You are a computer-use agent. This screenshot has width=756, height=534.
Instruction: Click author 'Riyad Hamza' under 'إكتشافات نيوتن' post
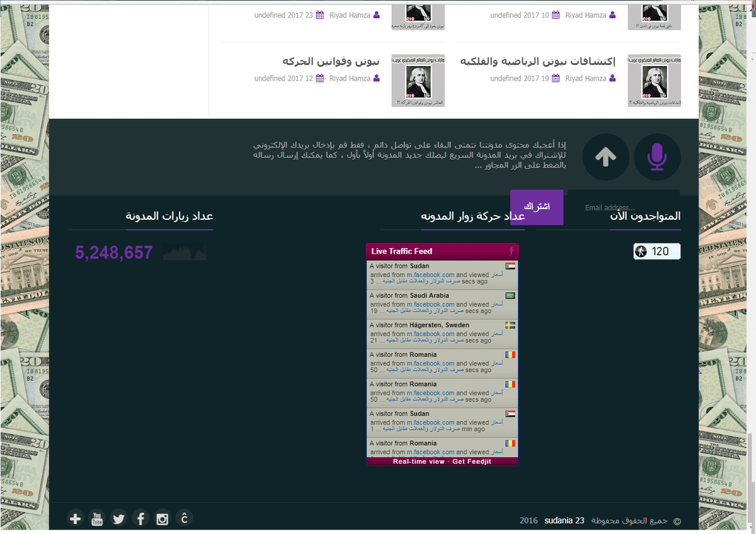(586, 79)
